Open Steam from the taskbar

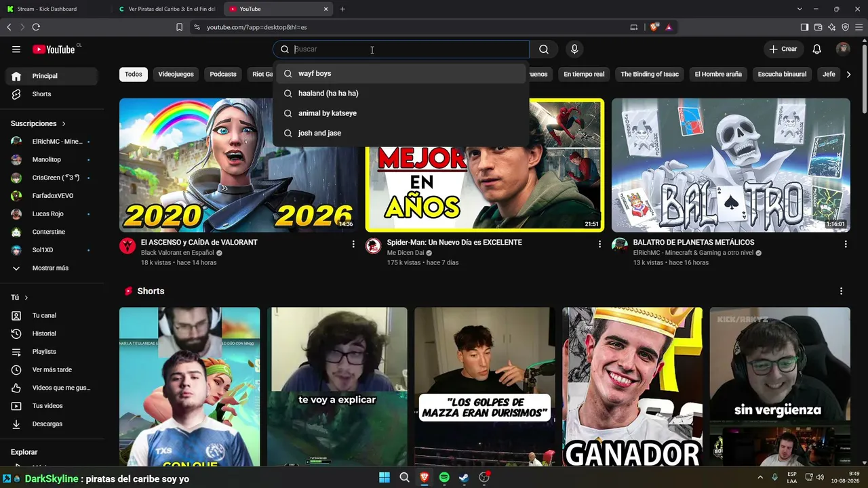(464, 477)
